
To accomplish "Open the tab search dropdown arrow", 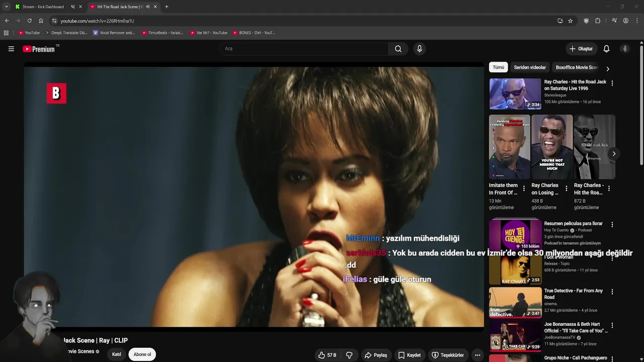I will [6, 7].
